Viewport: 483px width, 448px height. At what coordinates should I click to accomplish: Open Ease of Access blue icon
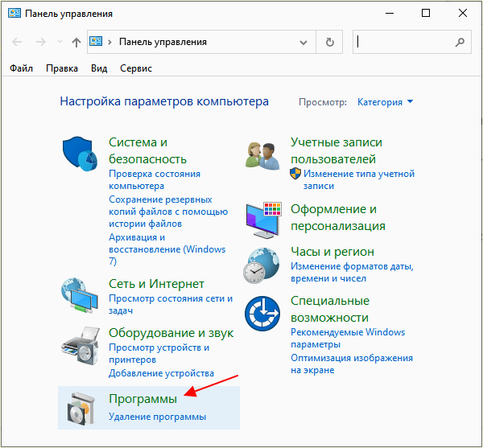(262, 314)
